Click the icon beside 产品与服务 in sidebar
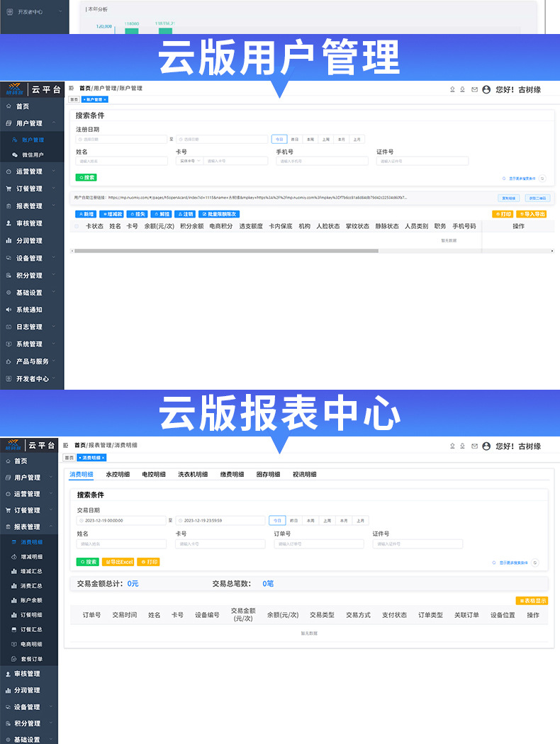This screenshot has width=560, height=744. [9, 361]
